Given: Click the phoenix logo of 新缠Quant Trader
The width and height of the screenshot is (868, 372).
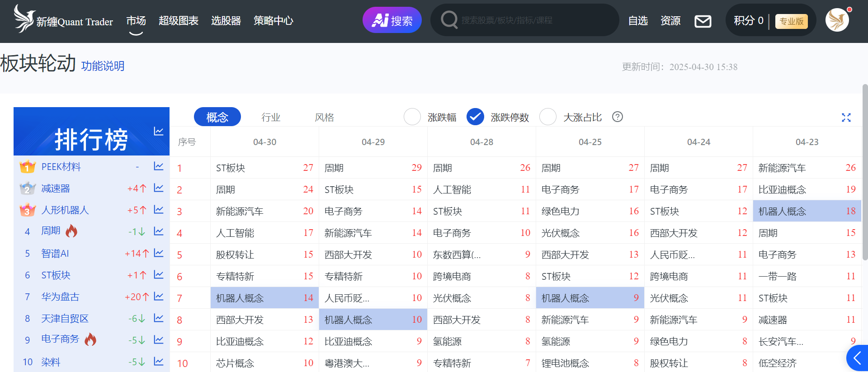Looking at the screenshot, I should coord(24,19).
